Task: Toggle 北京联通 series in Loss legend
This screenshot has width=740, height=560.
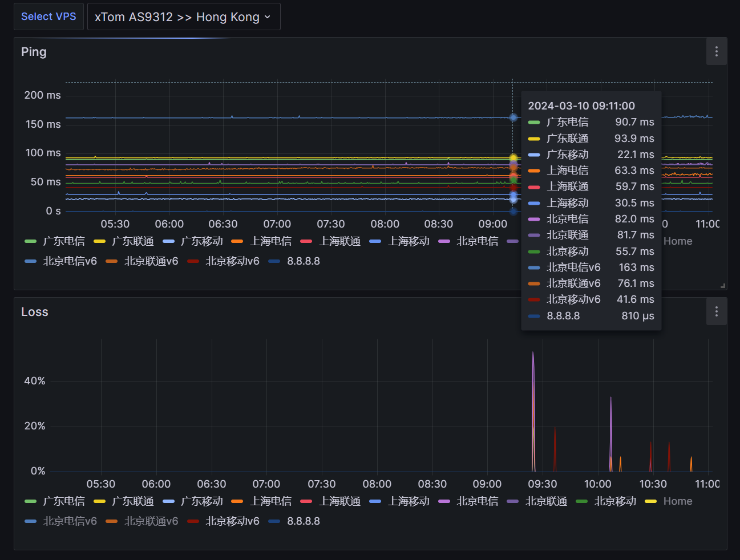Action: [547, 501]
